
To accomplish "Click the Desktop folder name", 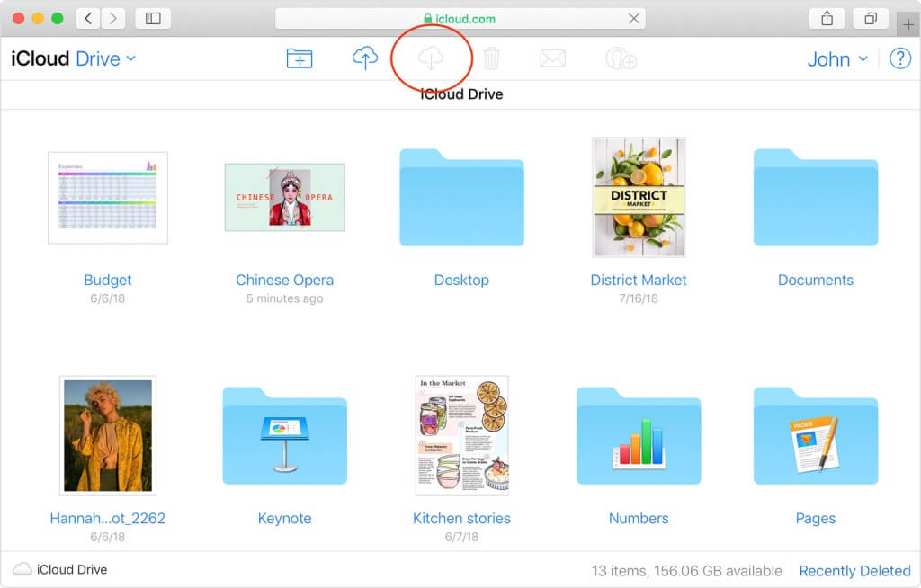I will coord(461,281).
